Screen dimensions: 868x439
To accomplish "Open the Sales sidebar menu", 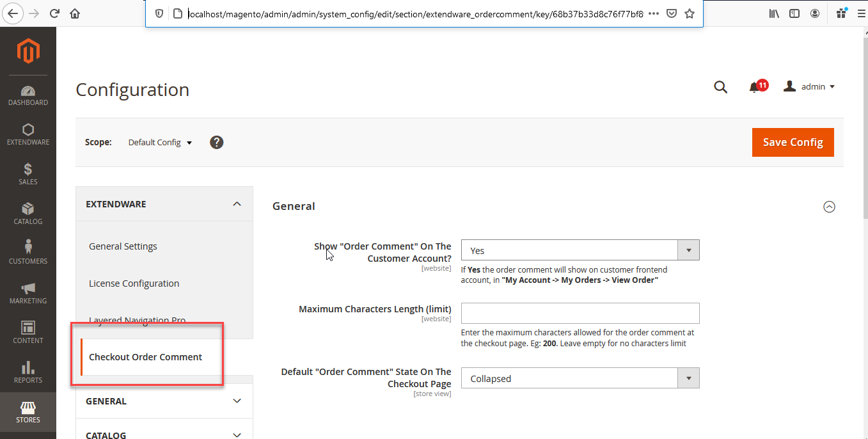I will [x=28, y=175].
